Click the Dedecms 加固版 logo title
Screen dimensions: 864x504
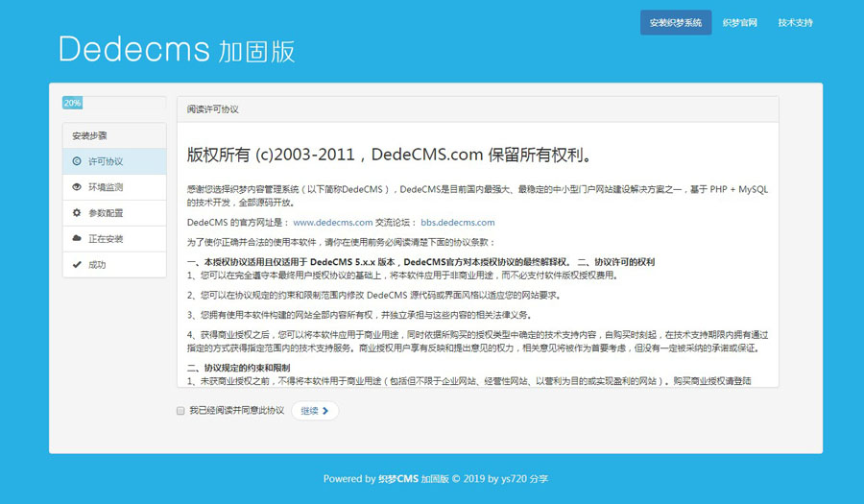click(x=177, y=50)
